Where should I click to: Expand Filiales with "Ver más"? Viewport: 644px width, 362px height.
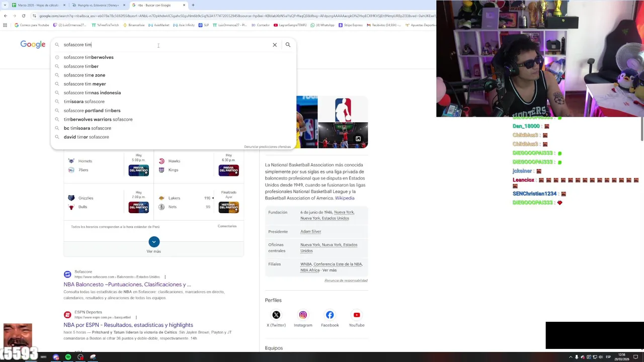(x=330, y=270)
